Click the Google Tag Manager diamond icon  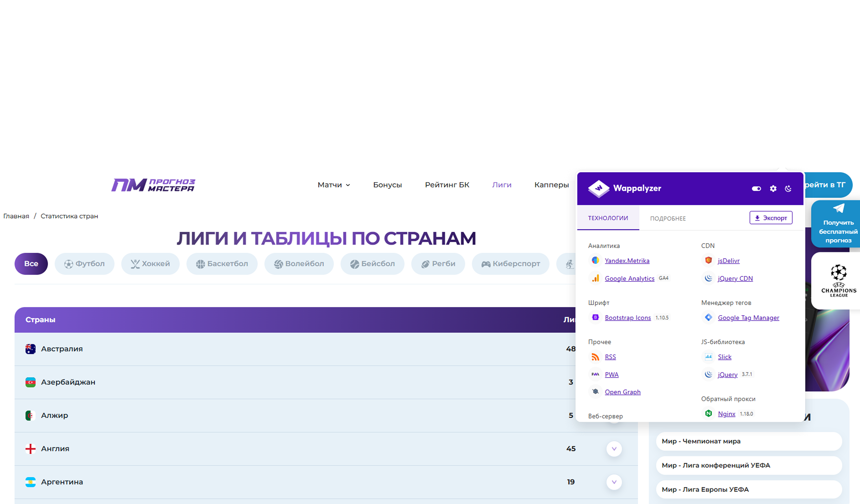pyautogui.click(x=708, y=317)
